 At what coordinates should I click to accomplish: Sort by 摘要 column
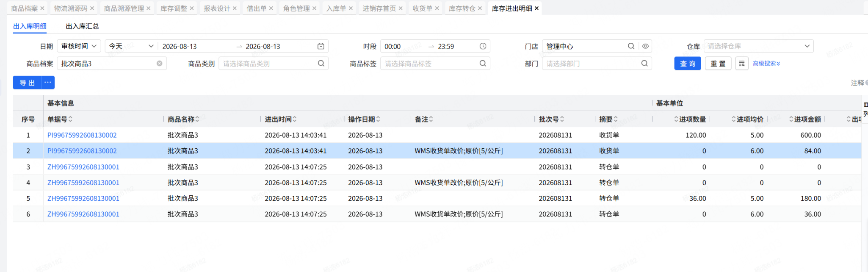(616, 119)
